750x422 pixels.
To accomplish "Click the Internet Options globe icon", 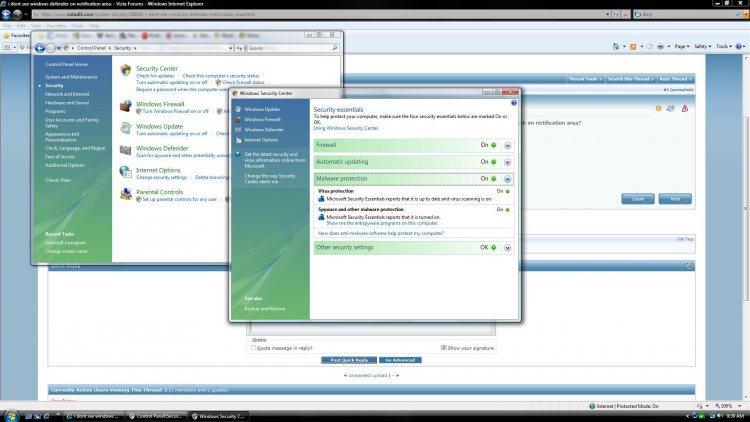I will click(x=126, y=172).
